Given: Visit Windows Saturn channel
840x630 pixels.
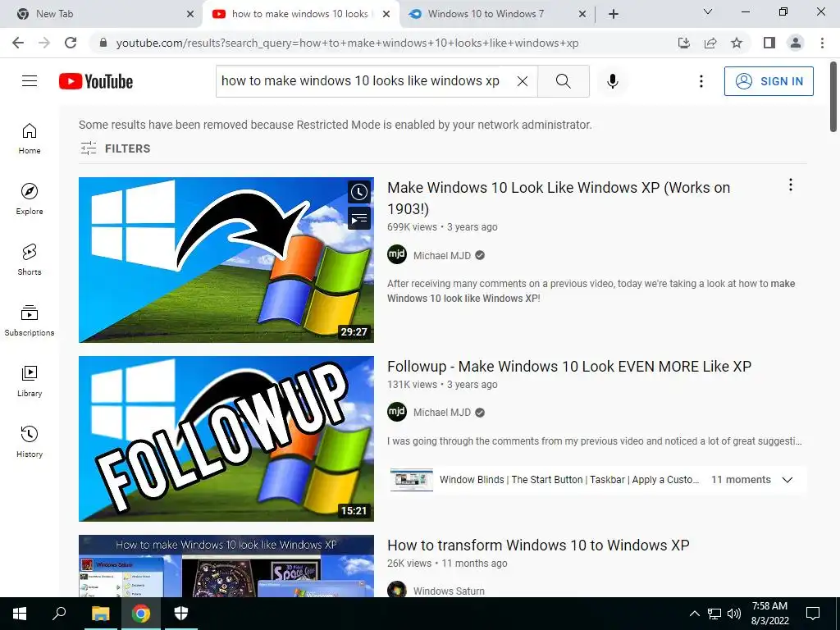Looking at the screenshot, I should coord(449,591).
